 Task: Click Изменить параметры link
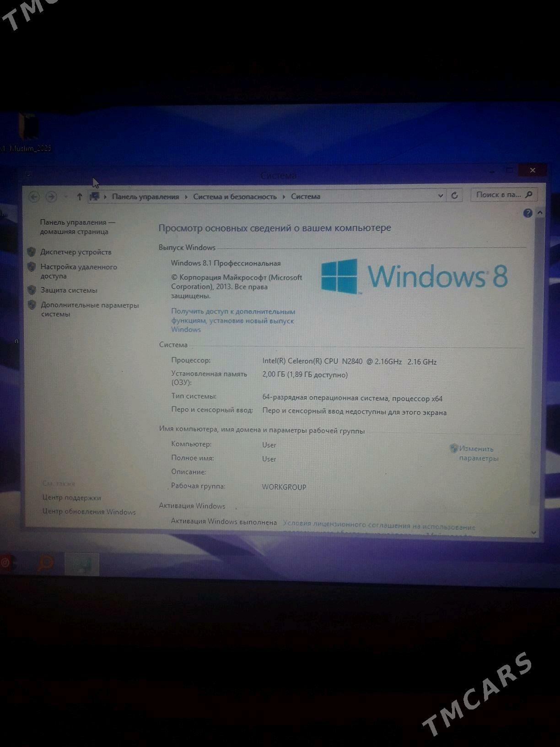[x=476, y=453]
